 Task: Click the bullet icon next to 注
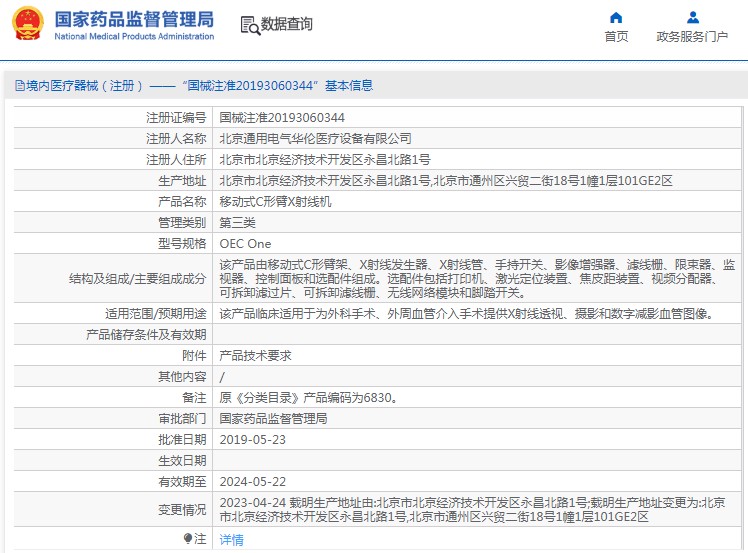pyautogui.click(x=188, y=539)
